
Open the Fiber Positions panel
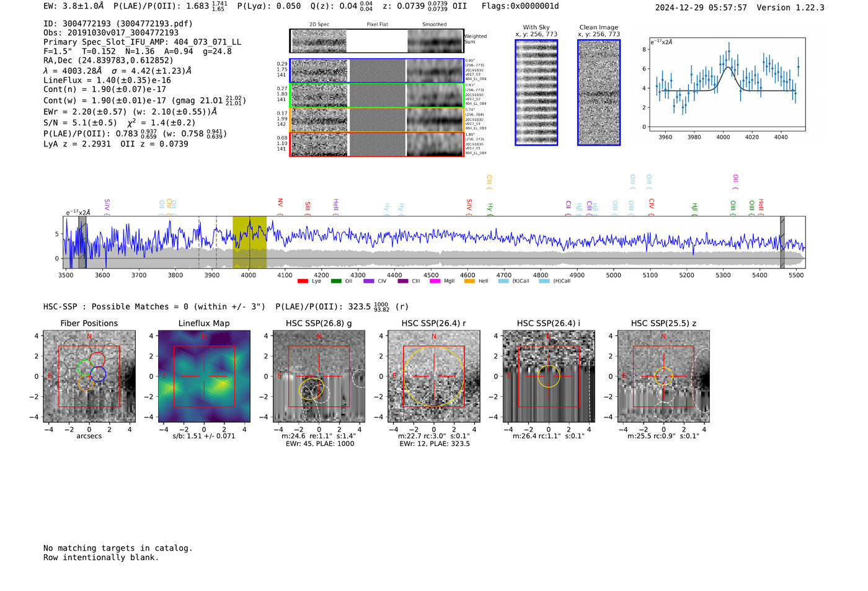[x=89, y=376]
